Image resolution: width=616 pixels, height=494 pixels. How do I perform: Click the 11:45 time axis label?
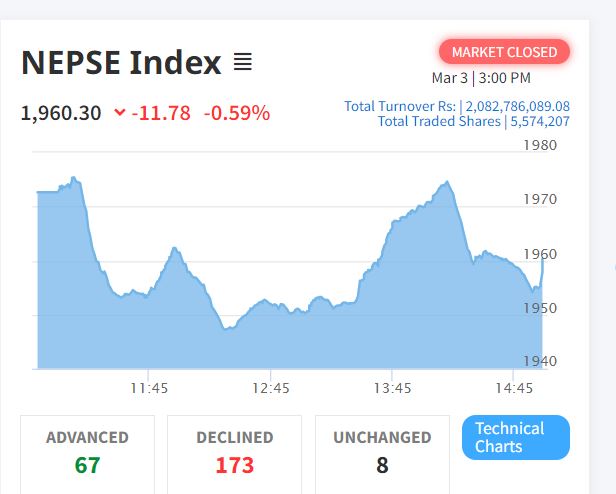(x=148, y=387)
